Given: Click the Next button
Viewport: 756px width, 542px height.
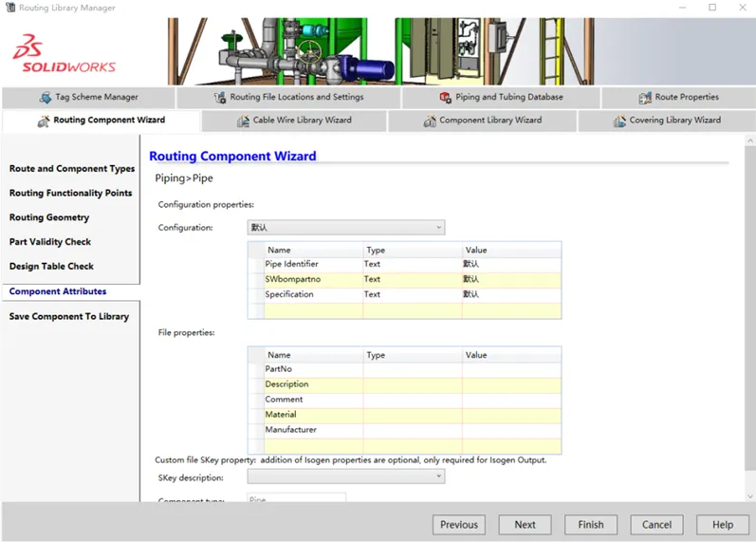Looking at the screenshot, I should (526, 525).
